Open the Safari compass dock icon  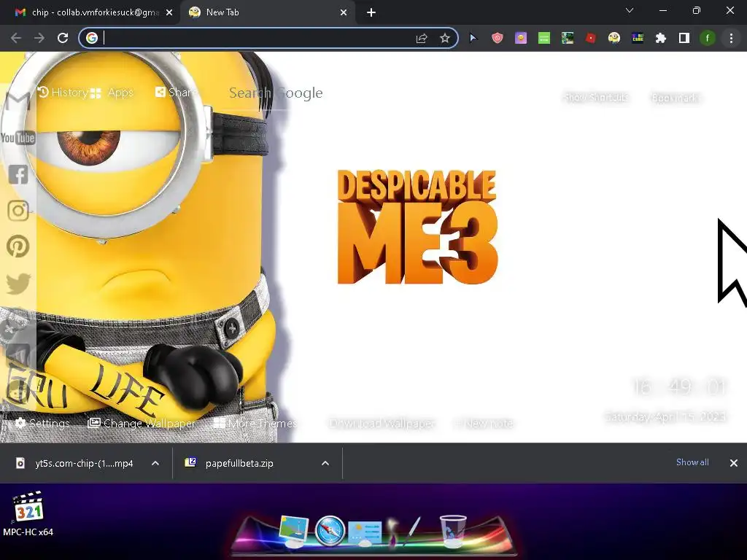(x=329, y=531)
